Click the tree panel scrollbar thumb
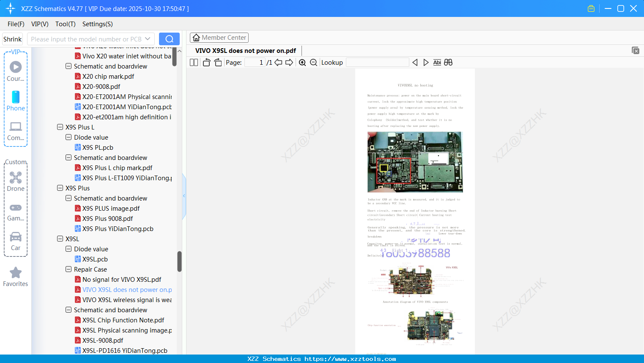The width and height of the screenshot is (644, 363). (x=179, y=261)
